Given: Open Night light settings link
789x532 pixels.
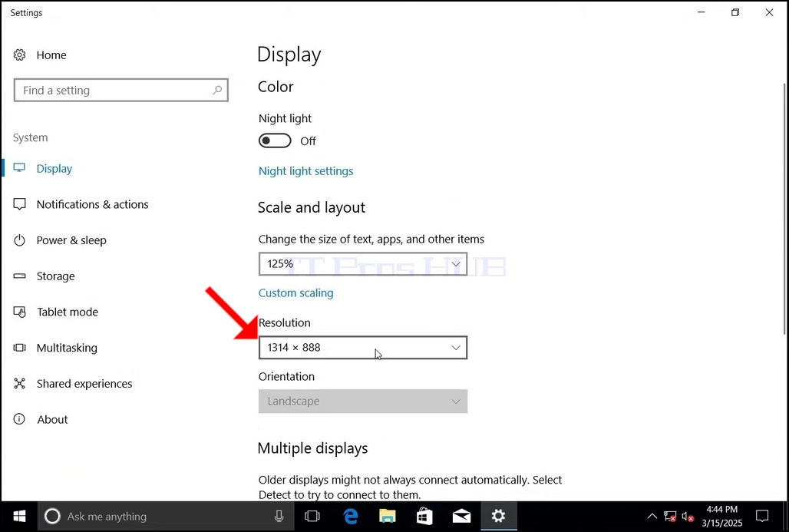Looking at the screenshot, I should pos(306,171).
